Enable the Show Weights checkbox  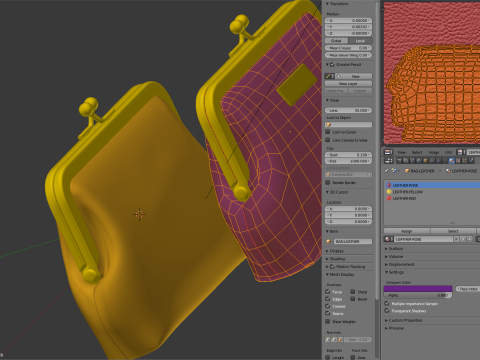[x=328, y=321]
